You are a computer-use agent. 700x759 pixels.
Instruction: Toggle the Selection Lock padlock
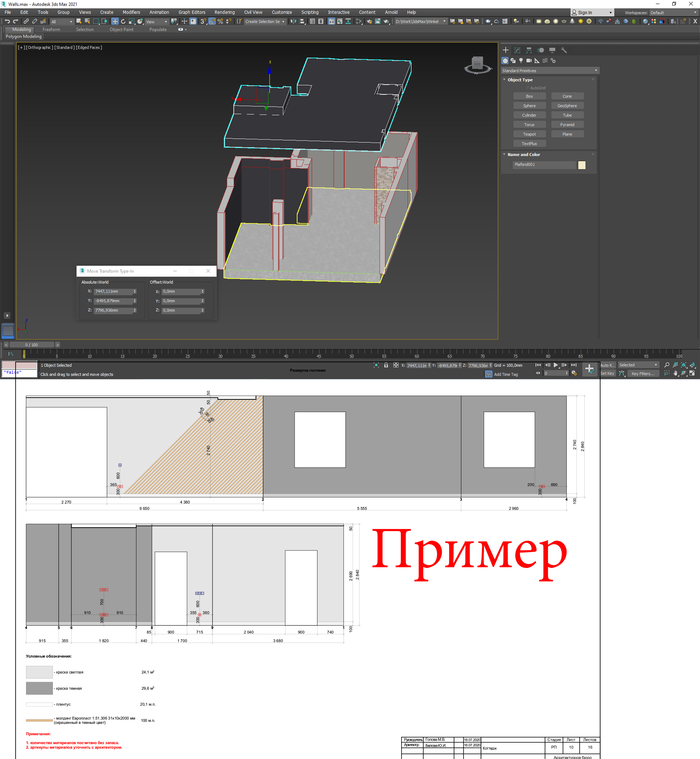click(x=386, y=365)
